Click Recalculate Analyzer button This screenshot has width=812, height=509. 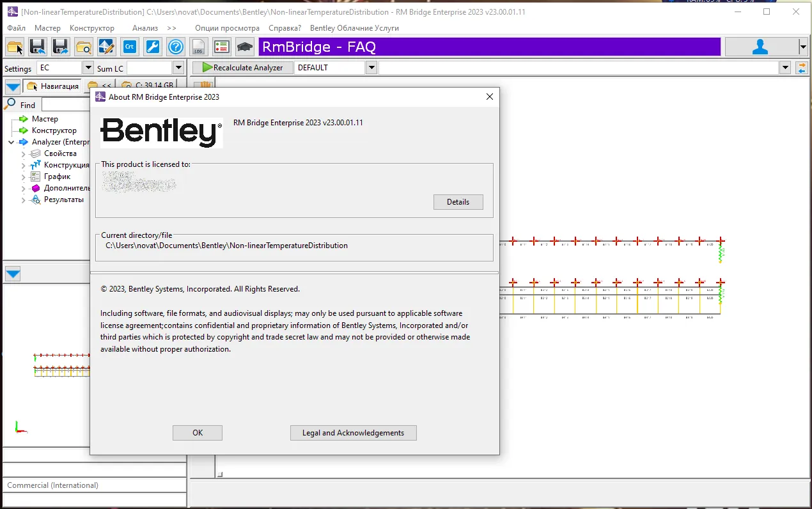(242, 68)
